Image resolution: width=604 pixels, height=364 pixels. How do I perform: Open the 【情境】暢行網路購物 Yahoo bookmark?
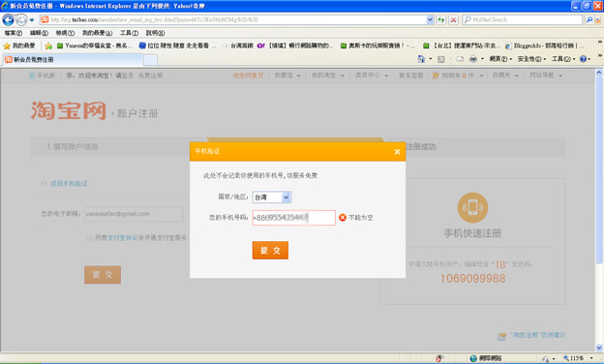295,45
